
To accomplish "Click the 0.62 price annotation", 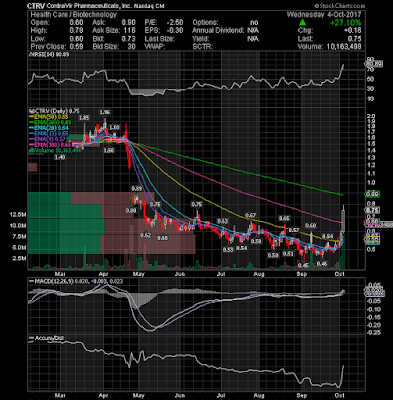I will (146, 235).
